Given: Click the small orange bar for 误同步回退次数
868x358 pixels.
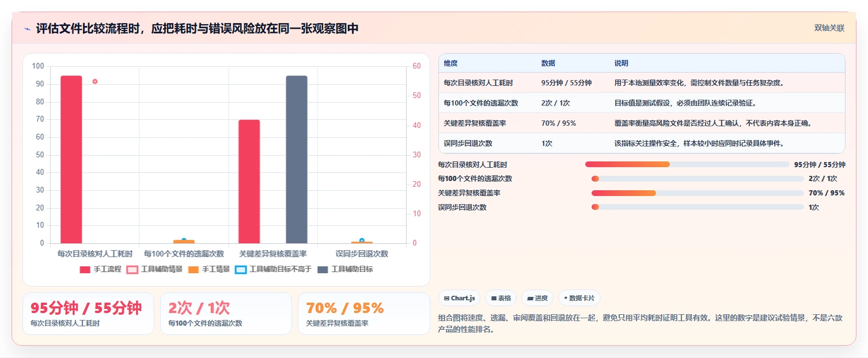Looking at the screenshot, I should coord(362,242).
